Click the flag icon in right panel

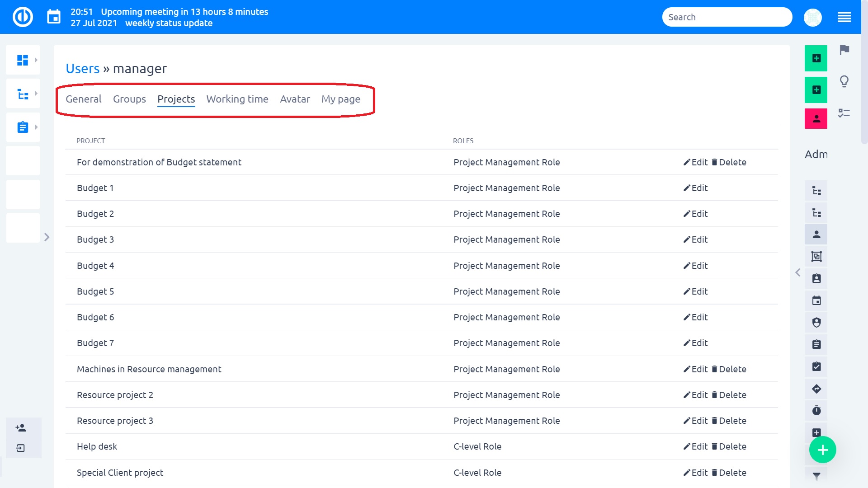pos(844,50)
